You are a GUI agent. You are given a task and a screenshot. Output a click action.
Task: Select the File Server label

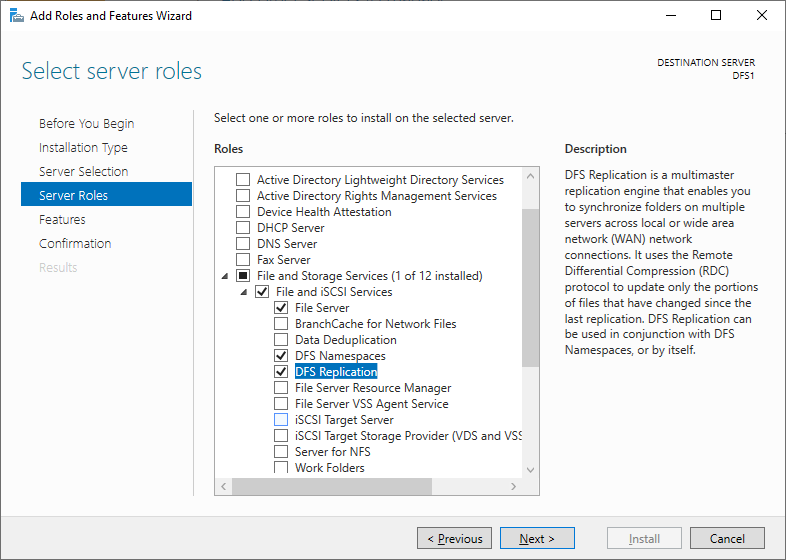pyautogui.click(x=322, y=308)
